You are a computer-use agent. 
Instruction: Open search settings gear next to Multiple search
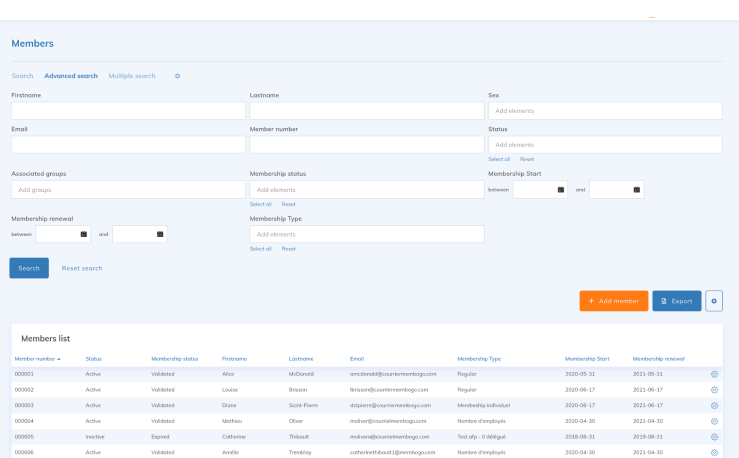click(x=177, y=76)
